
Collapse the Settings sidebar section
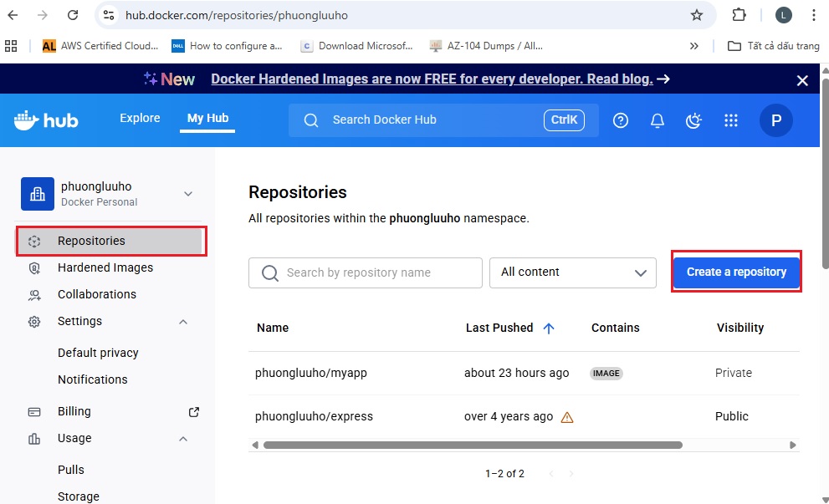point(183,322)
